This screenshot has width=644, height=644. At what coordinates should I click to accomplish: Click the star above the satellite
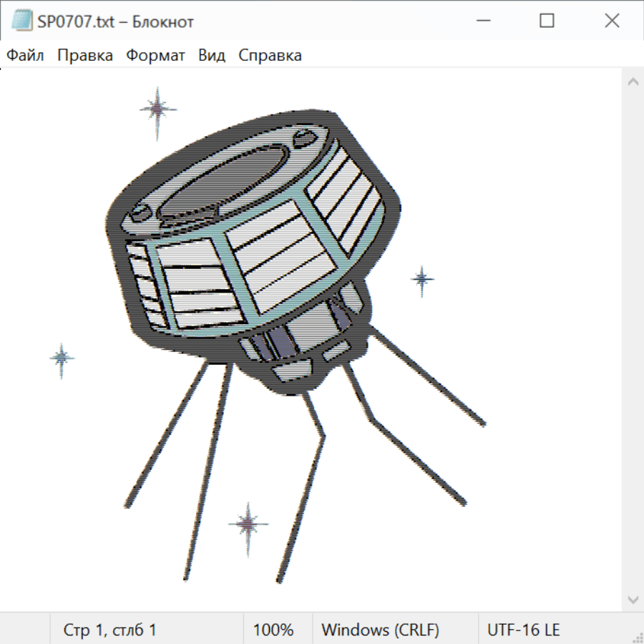click(x=157, y=109)
